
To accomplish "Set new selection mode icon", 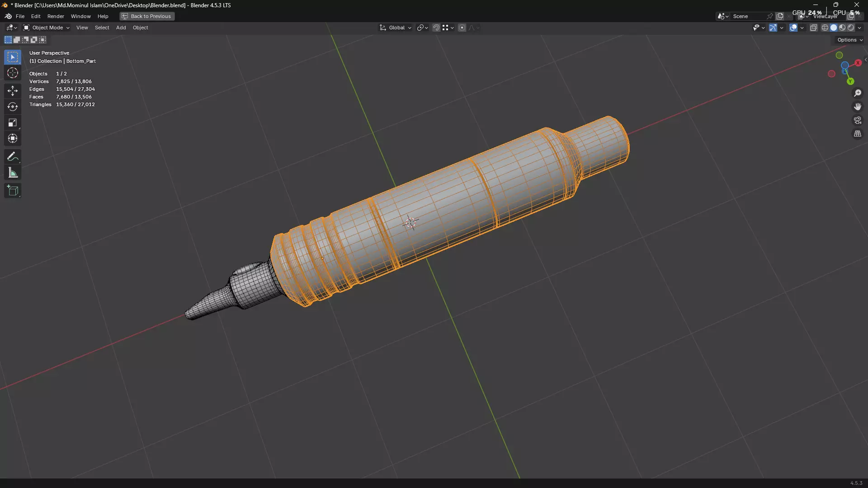I will pos(8,40).
